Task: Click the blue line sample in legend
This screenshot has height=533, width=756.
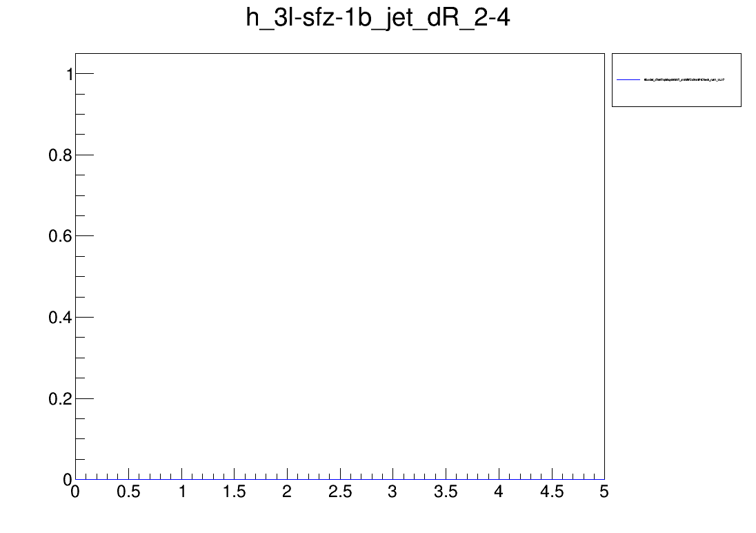Action: [628, 79]
